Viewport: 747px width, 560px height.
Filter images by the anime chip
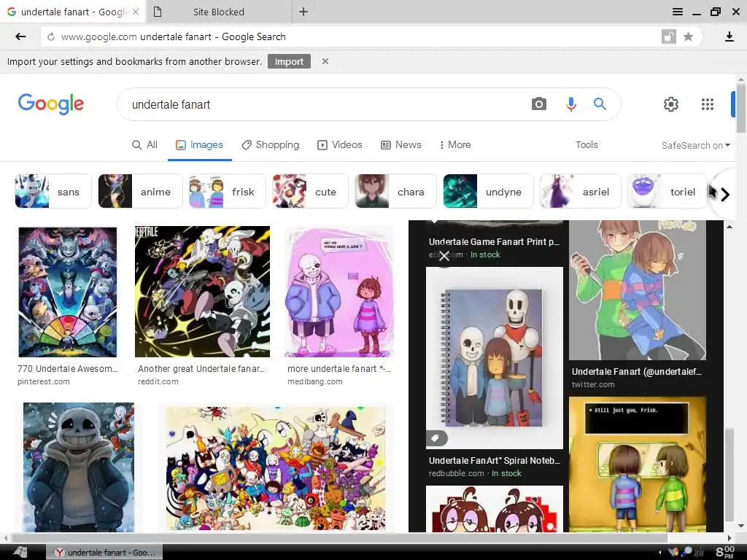point(140,192)
